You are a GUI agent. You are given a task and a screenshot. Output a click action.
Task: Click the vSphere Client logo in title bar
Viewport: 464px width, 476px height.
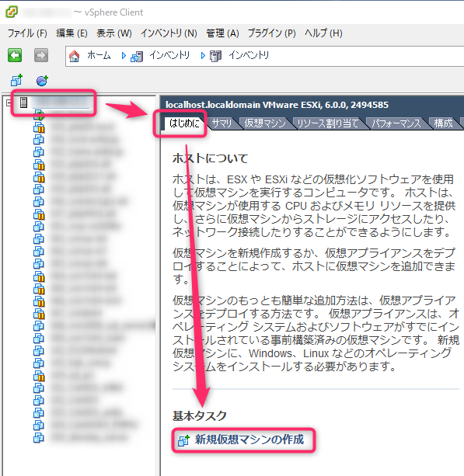click(x=12, y=12)
